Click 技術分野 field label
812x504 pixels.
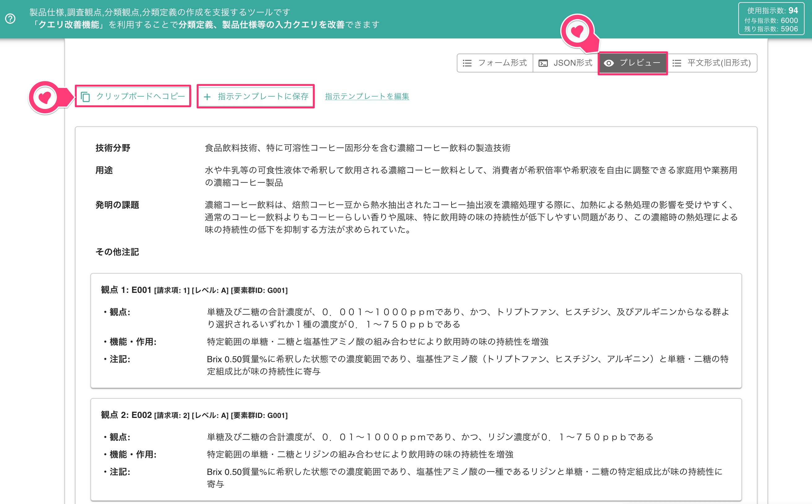coord(113,148)
